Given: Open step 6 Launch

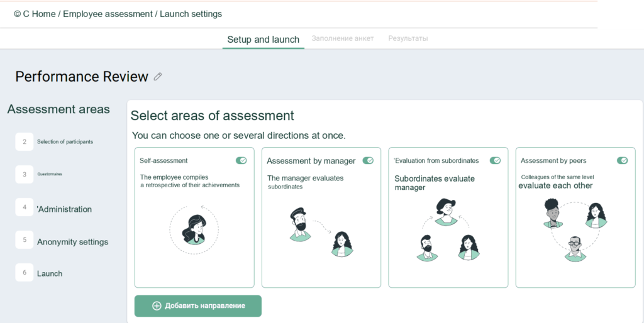Looking at the screenshot, I should [39, 273].
